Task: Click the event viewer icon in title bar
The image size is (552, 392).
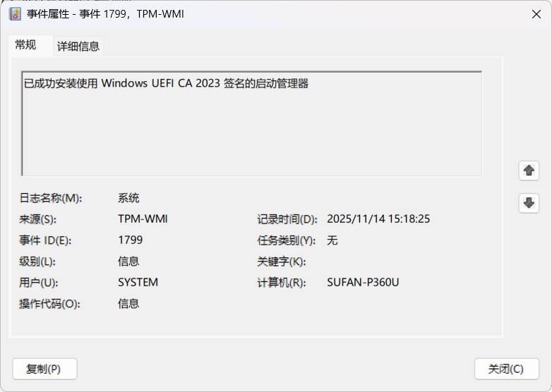Action: (x=15, y=13)
